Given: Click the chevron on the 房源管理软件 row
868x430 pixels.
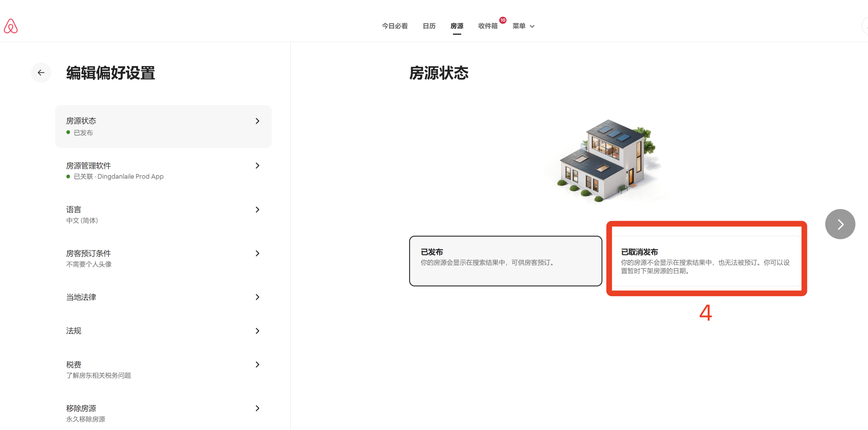Looking at the screenshot, I should coord(258,165).
